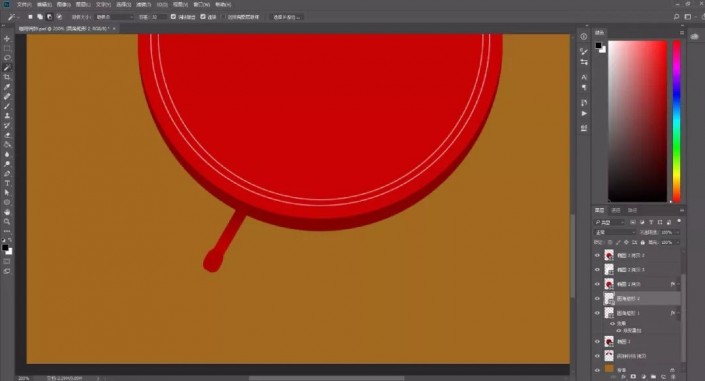This screenshot has height=381, width=705.
Task: Open the layer blend mode dropdown
Action: pyautogui.click(x=615, y=232)
